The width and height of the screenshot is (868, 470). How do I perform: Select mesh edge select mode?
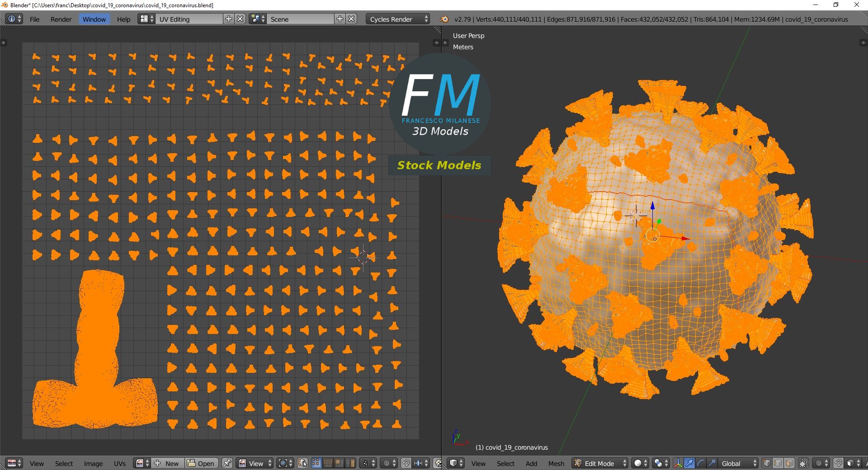tap(778, 463)
